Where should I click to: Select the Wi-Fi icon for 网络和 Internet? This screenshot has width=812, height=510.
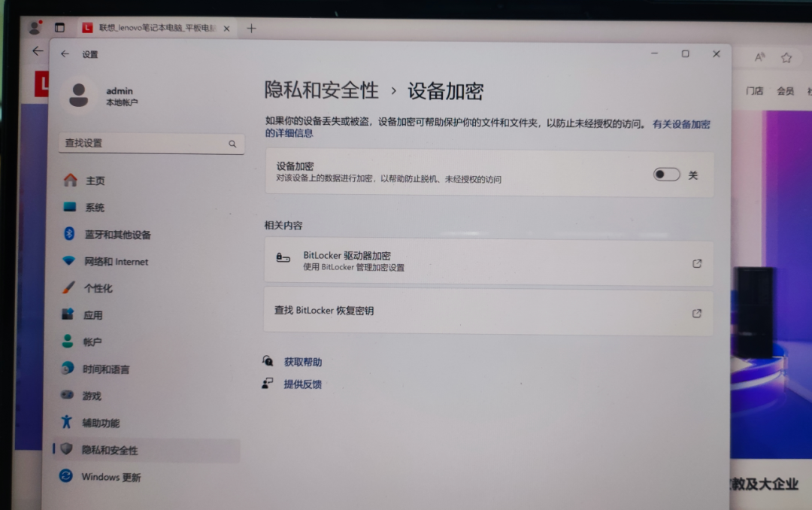69,261
